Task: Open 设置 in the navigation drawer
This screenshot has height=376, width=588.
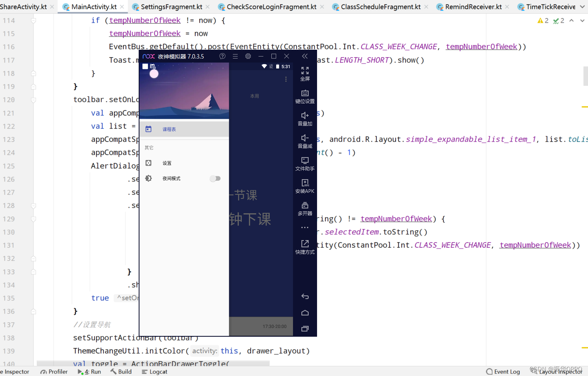Action: click(184, 163)
